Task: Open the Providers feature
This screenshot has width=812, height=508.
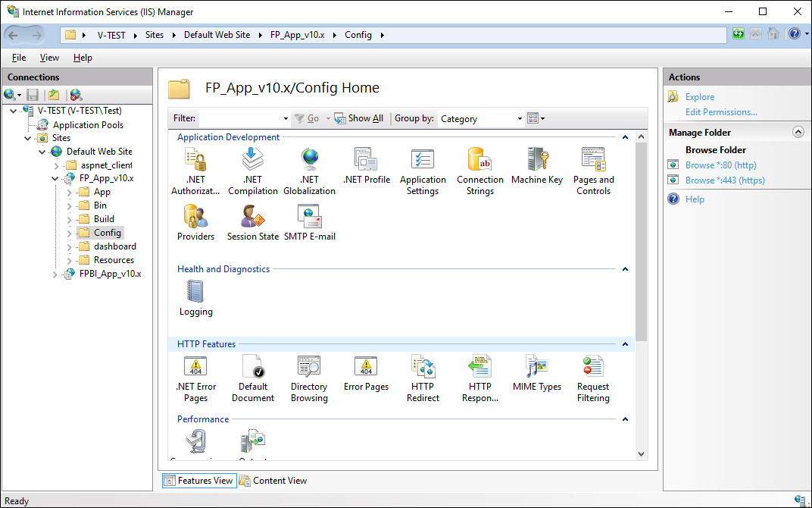Action: tap(195, 222)
